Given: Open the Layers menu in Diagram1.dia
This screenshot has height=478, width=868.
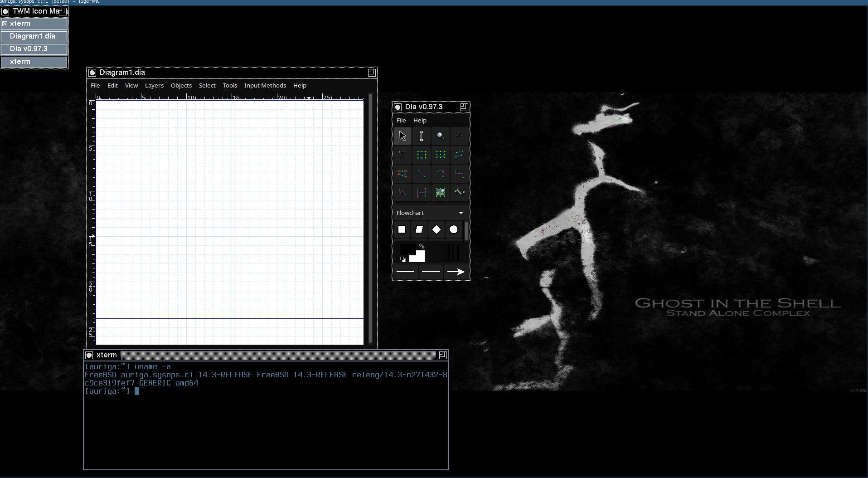Looking at the screenshot, I should tap(154, 85).
